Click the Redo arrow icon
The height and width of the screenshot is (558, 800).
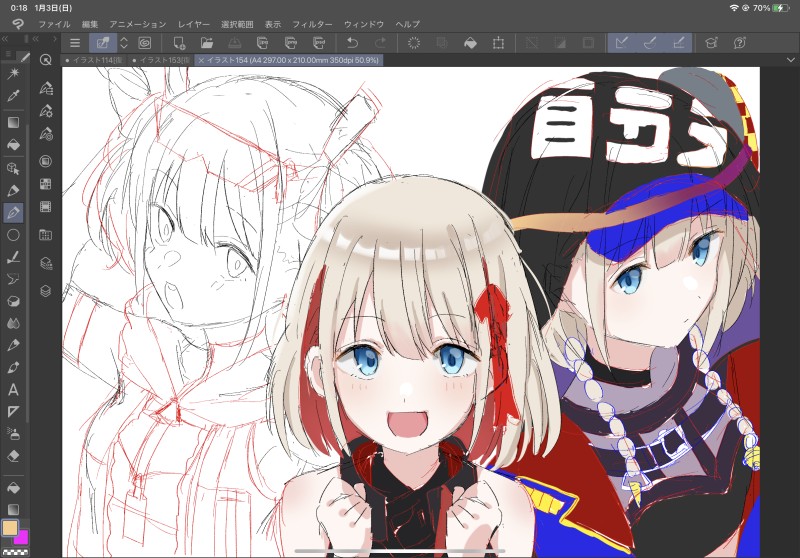coord(381,43)
